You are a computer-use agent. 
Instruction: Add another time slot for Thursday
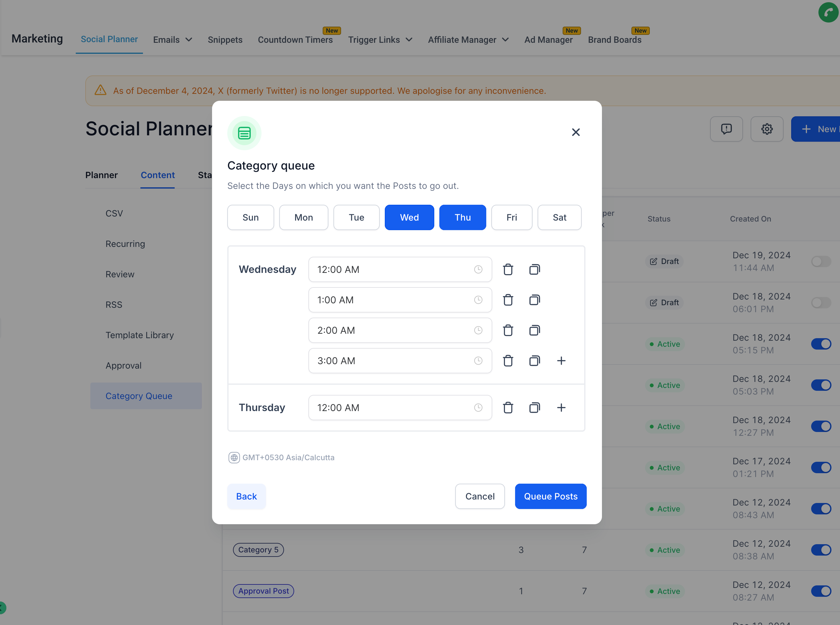[x=561, y=408]
